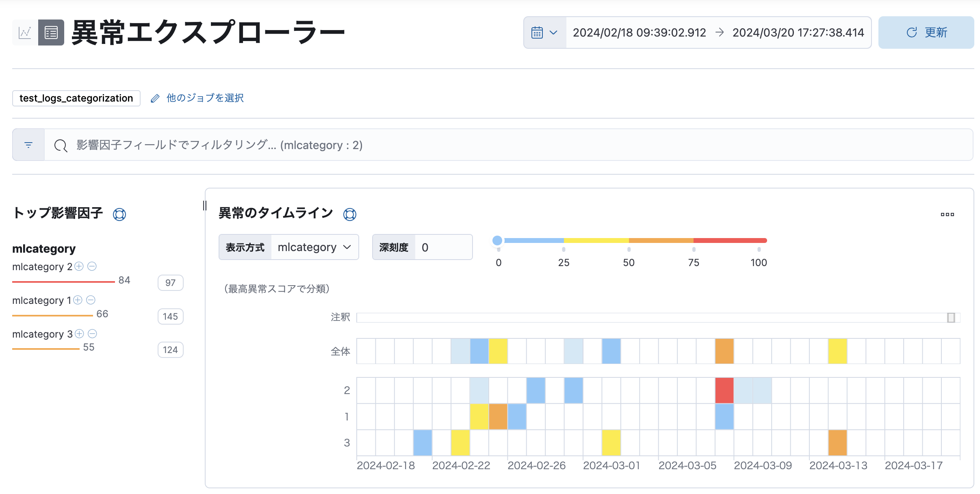980x494 pixels.
Task: Open the three-dot timeline panel menu
Action: 947,214
